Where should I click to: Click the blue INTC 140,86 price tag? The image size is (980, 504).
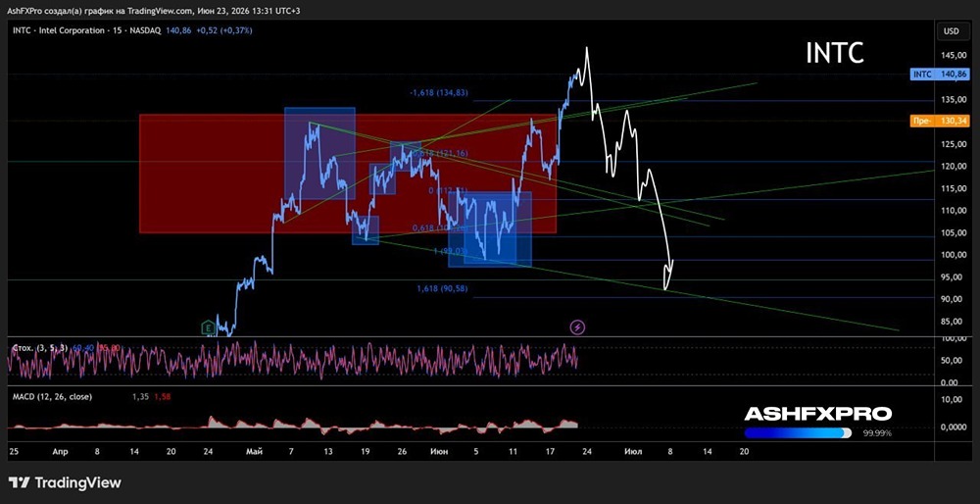(941, 75)
